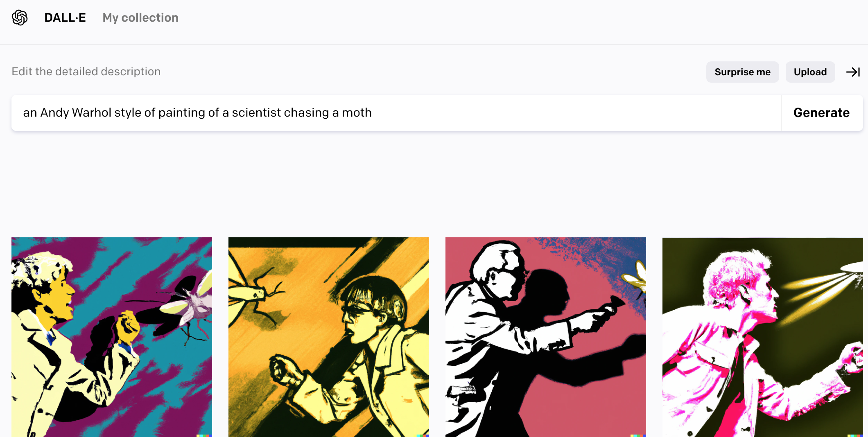Click the Upload button

[x=810, y=72]
